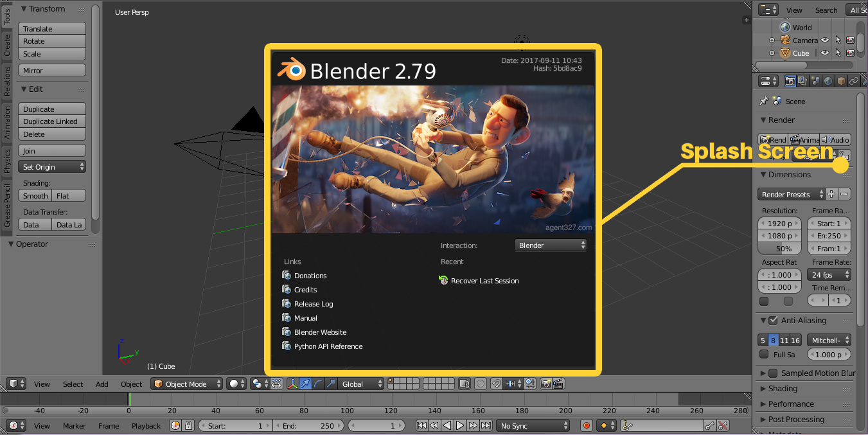Image resolution: width=868 pixels, height=435 pixels.
Task: Open the Interaction preset dropdown on splash
Action: click(550, 245)
